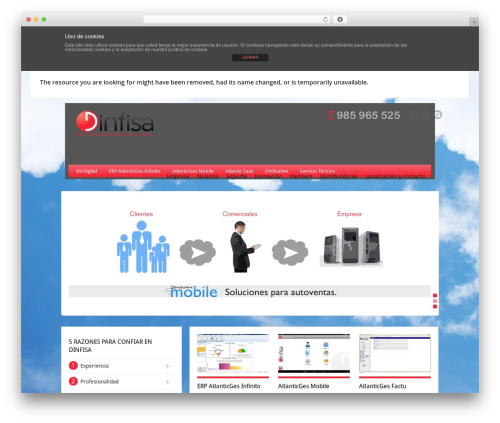Open a new browser tab with plus
The height and width of the screenshot is (423, 500).
pos(474,22)
